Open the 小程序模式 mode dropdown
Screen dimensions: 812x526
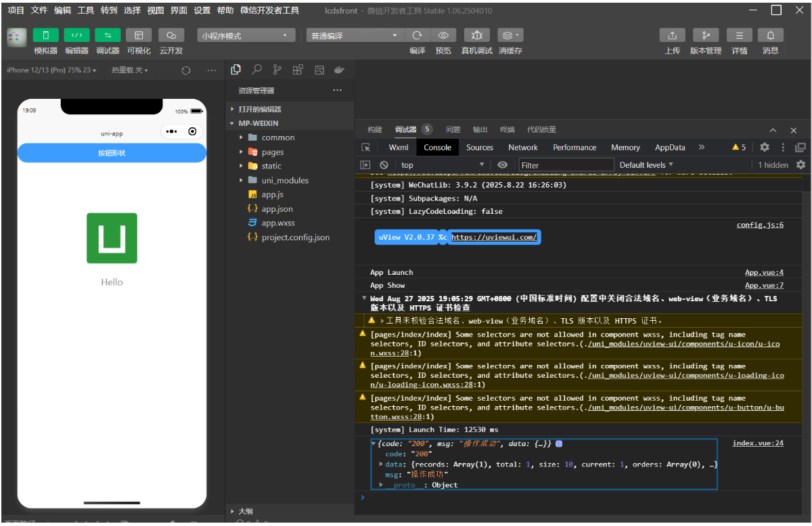246,36
